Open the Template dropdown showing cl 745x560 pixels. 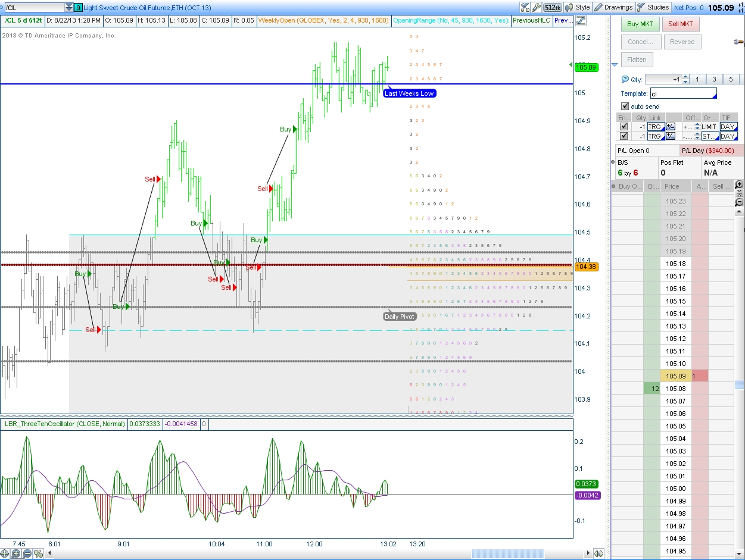[x=683, y=93]
